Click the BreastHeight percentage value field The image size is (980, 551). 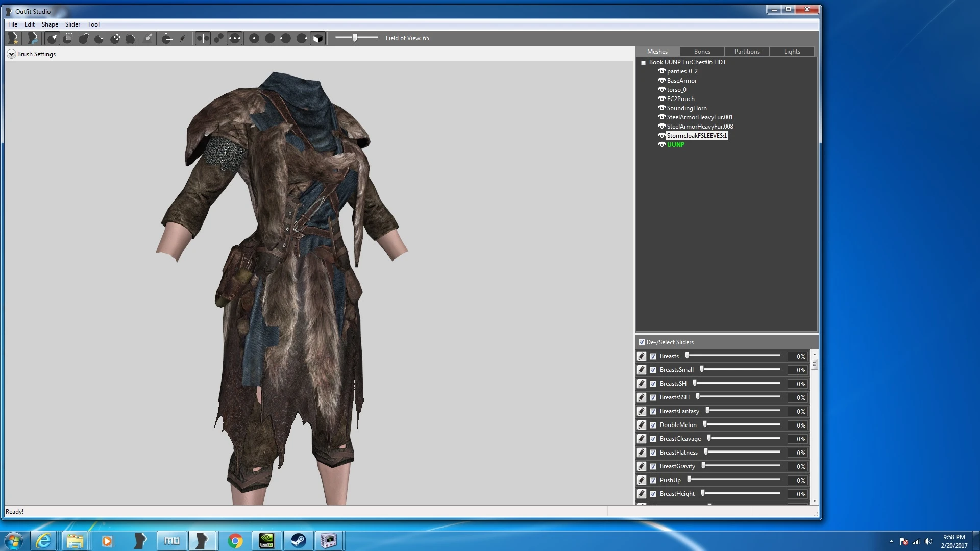[797, 494]
